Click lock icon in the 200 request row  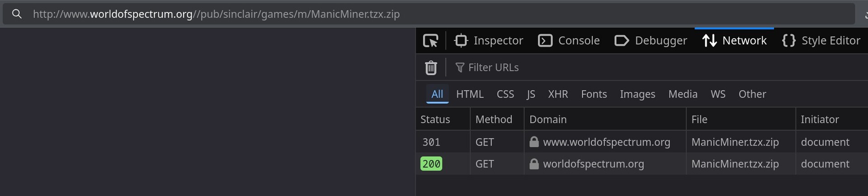tap(534, 164)
